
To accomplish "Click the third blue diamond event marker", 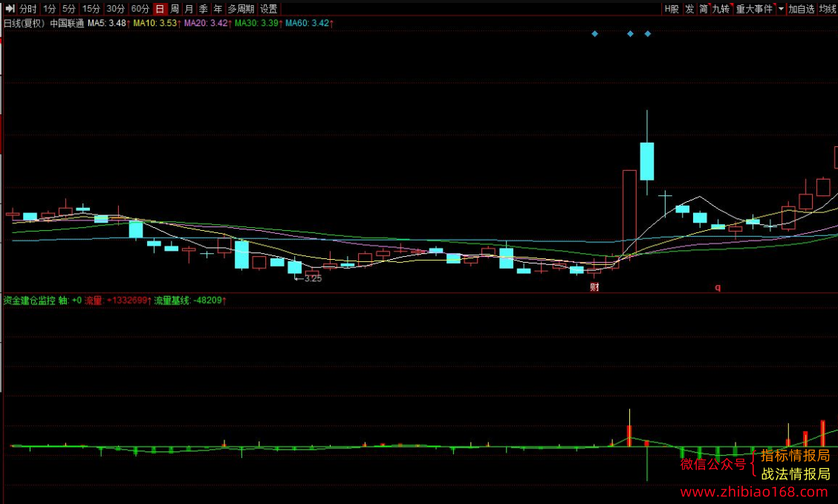I will [648, 33].
